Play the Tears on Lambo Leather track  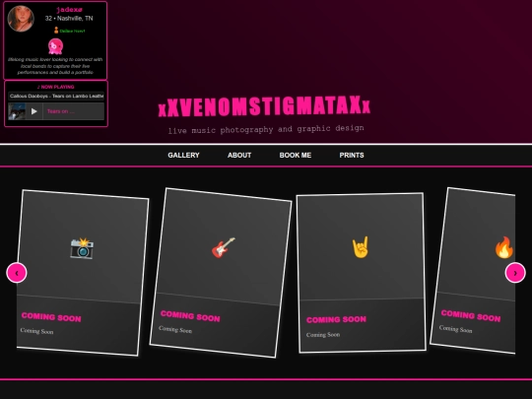click(x=33, y=111)
